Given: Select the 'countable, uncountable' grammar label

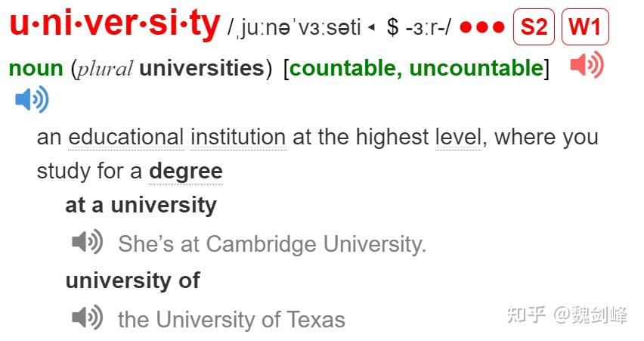Looking at the screenshot, I should coord(416,68).
